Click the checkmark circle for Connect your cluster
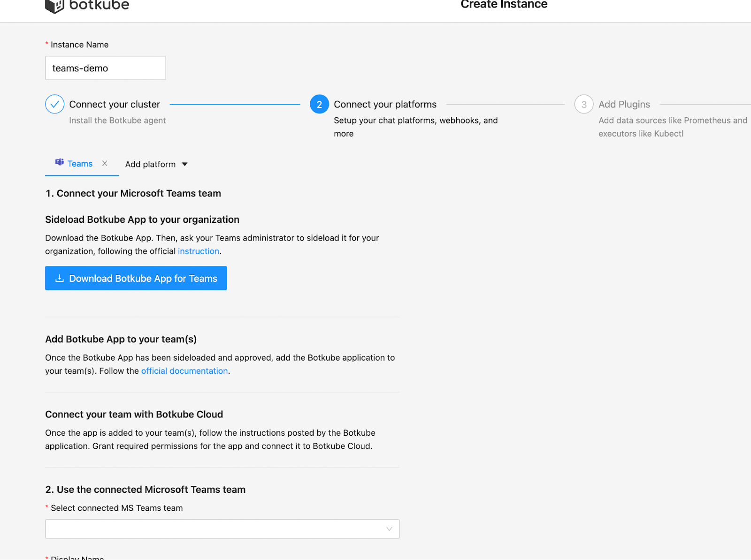The height and width of the screenshot is (560, 751). coord(54,104)
